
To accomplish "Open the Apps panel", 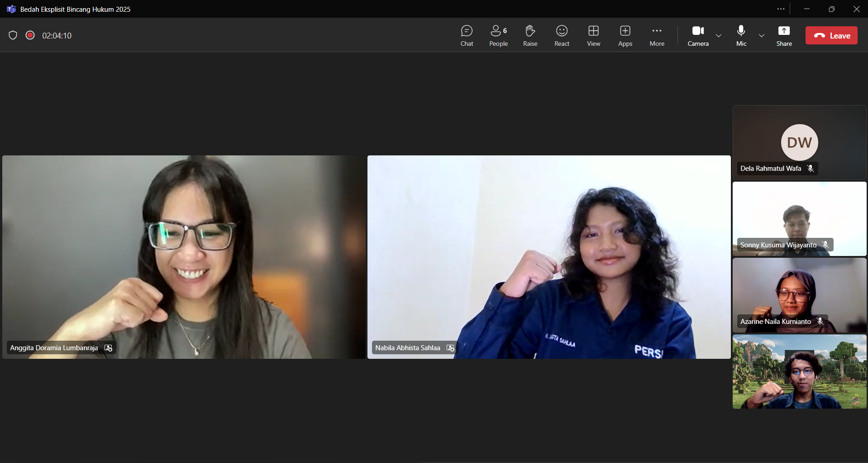I will (x=625, y=36).
